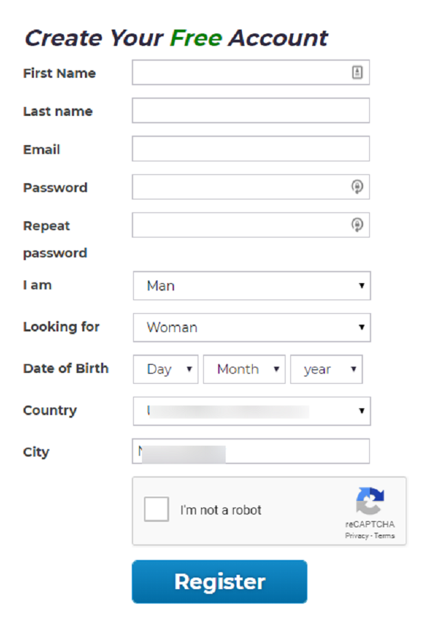Click the key icon in Repeat password field
The width and height of the screenshot is (421, 621).
(x=357, y=225)
